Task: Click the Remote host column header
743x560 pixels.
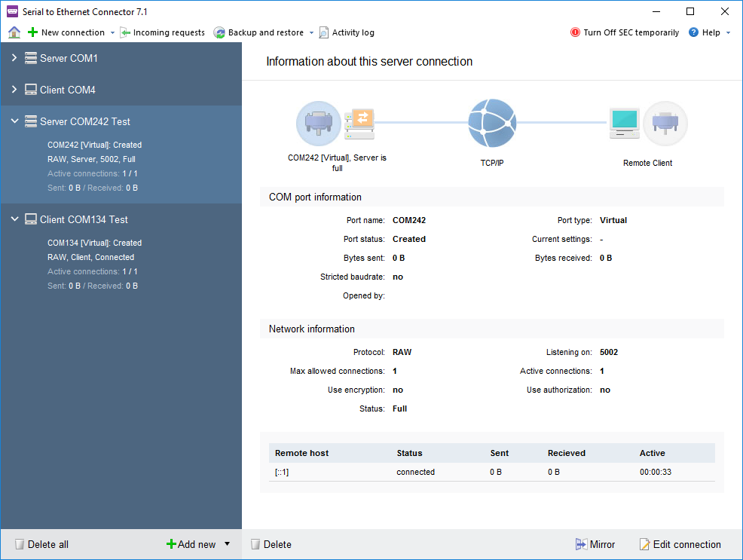Action: point(302,453)
